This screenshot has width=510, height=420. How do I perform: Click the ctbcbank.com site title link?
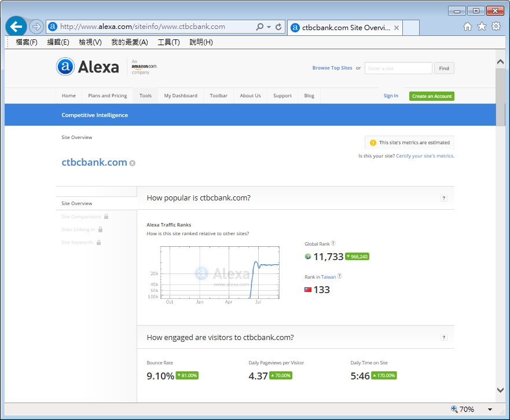pos(94,162)
